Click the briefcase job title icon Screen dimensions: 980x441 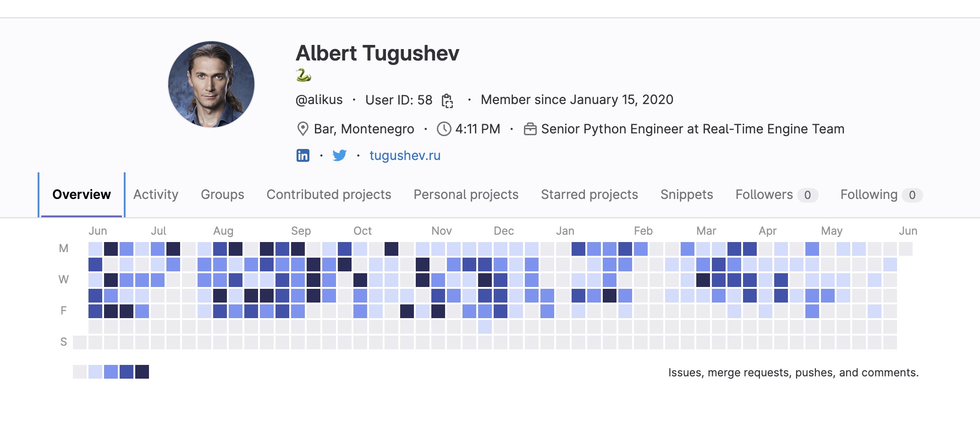click(x=530, y=129)
